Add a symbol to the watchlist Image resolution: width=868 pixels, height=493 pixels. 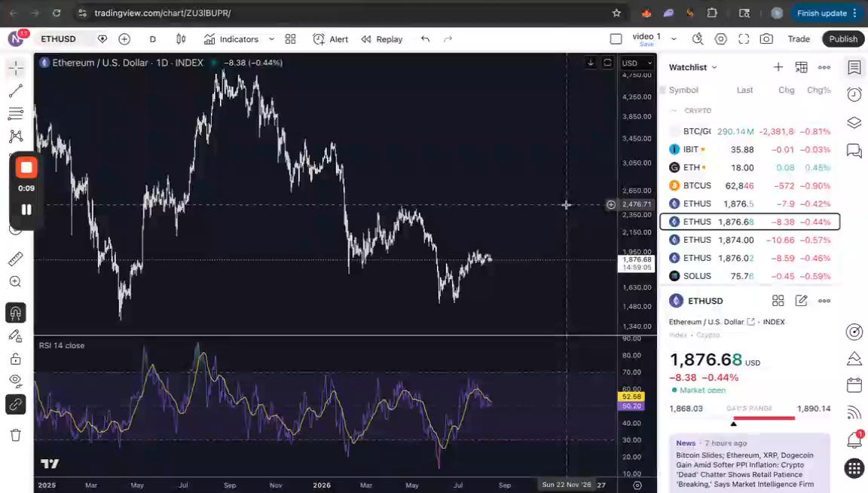click(x=778, y=67)
